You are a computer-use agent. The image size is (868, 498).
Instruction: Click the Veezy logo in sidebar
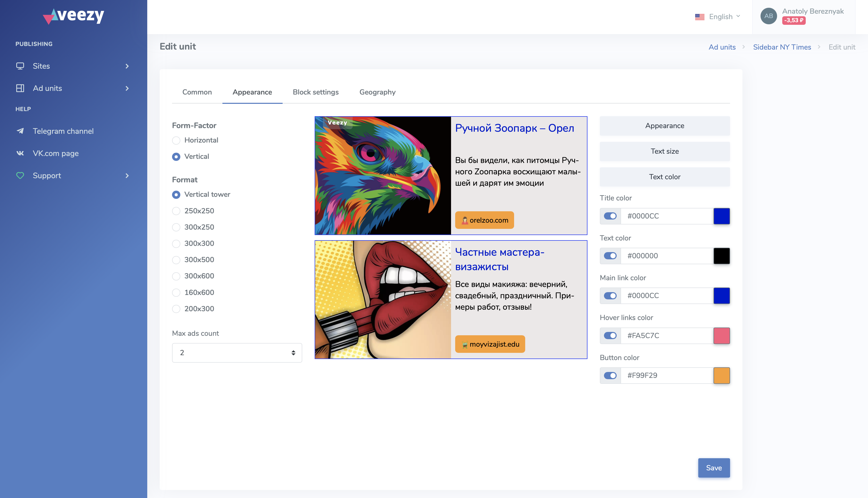pos(74,16)
